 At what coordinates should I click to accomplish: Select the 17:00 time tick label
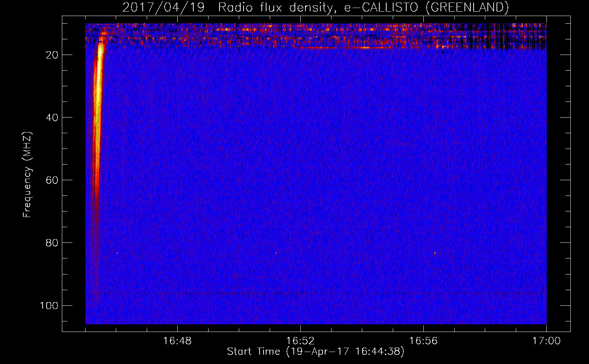click(546, 341)
